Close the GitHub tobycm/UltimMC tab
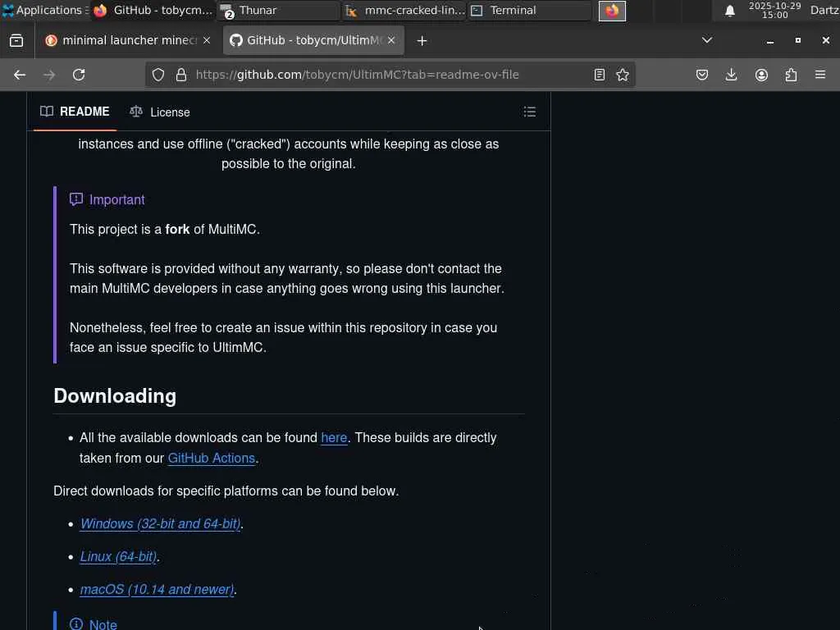Viewport: 840px width, 630px height. (x=391, y=40)
